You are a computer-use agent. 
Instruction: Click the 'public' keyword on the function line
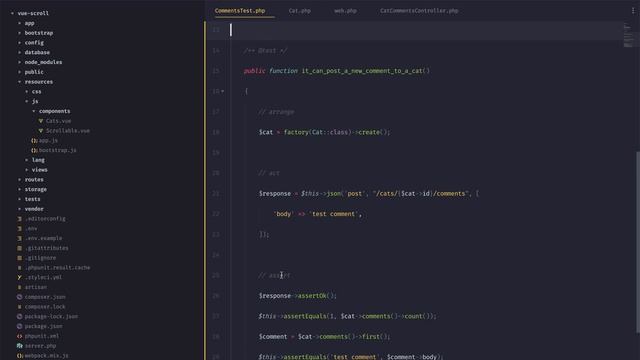(255, 71)
